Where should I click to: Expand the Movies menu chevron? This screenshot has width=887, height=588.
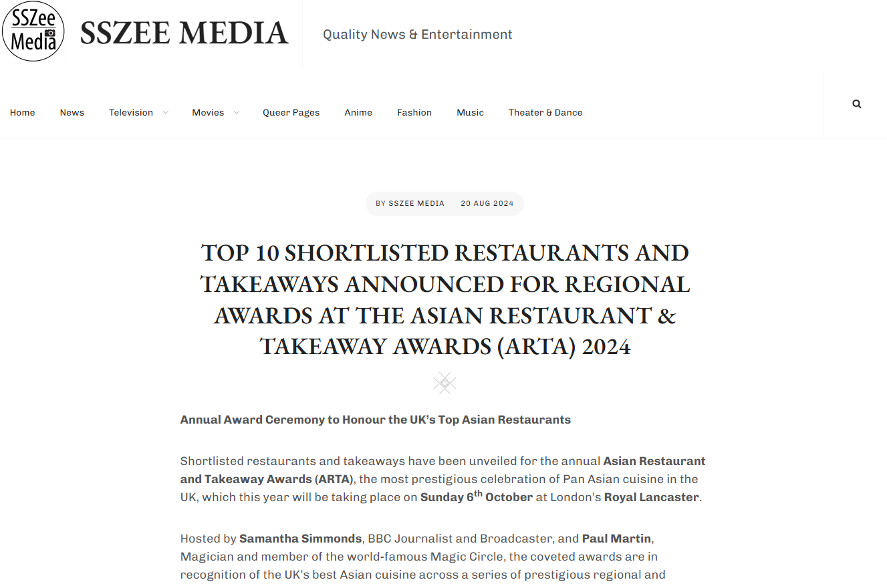[236, 112]
